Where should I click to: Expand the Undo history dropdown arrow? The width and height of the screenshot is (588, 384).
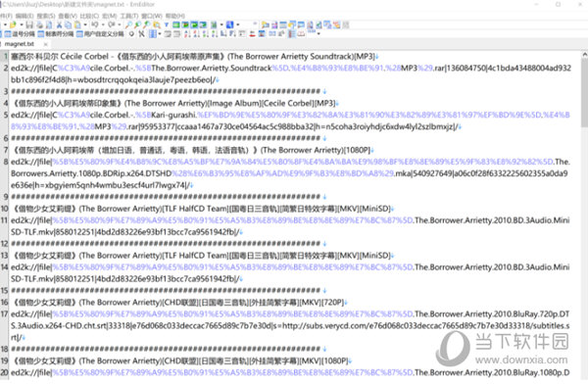(103, 24)
